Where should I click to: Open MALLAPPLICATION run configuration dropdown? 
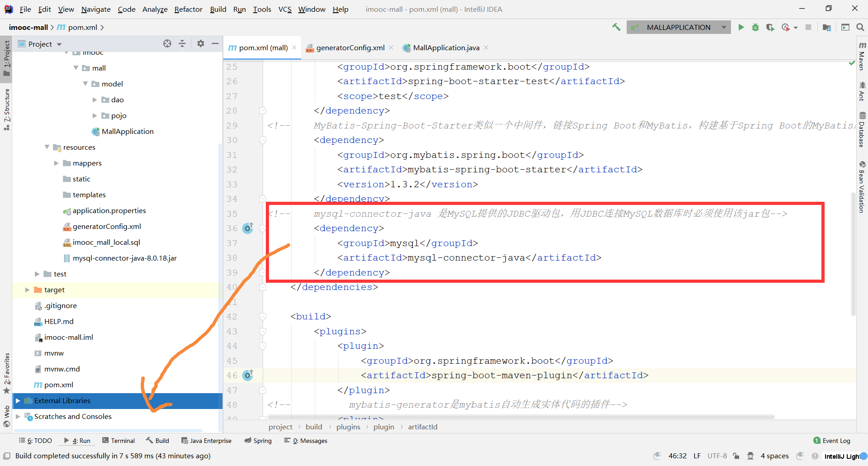(x=724, y=27)
